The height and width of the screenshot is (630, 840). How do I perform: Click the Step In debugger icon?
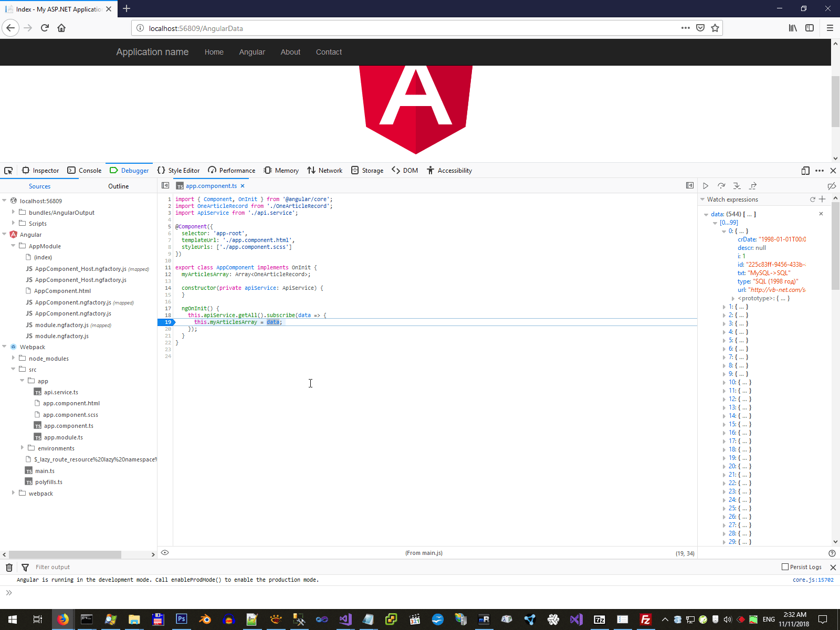click(737, 186)
